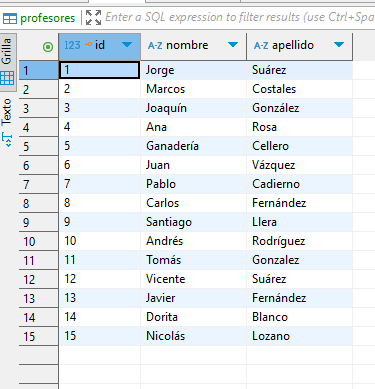Open the Grilla view tab
375x389 pixels.
coord(7,61)
